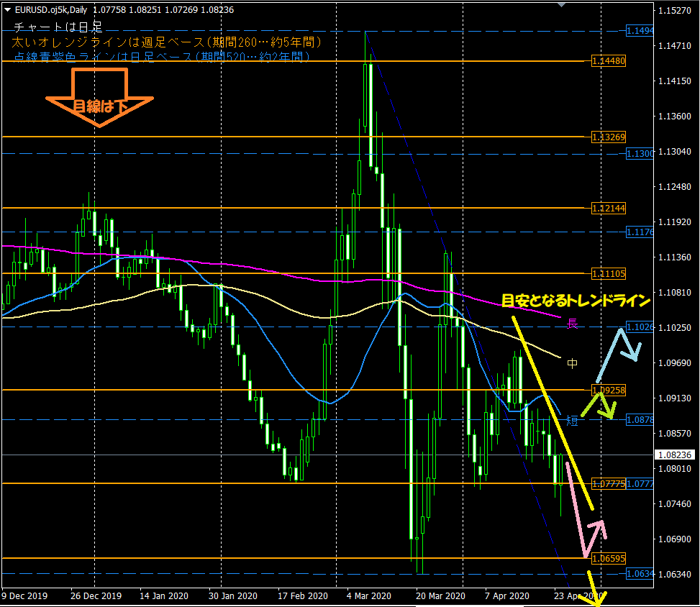Click the orange 1.14480 level label
Screen dimensions: 700x607
609,60
